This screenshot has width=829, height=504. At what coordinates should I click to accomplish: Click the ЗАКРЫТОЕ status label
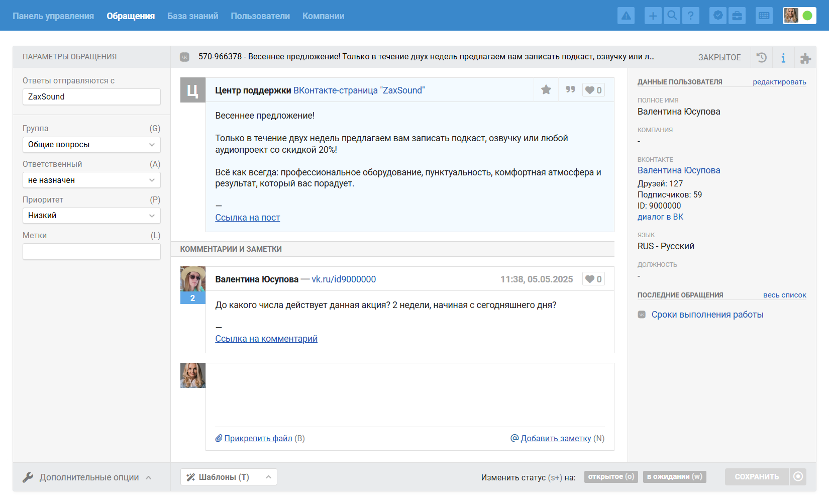tap(719, 57)
